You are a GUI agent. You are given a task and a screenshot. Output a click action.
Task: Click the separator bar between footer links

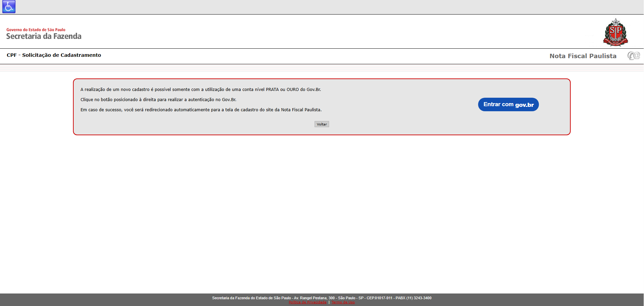click(329, 302)
